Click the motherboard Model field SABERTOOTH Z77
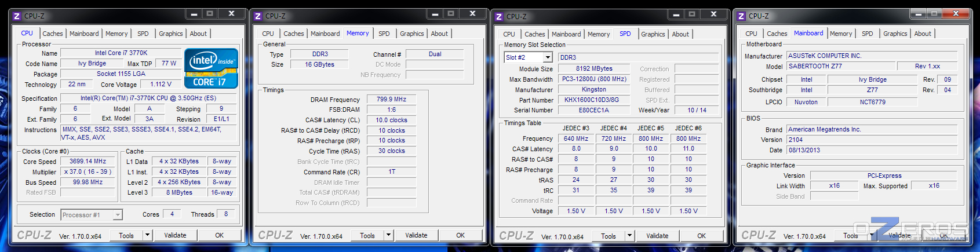Image resolution: width=980 pixels, height=252 pixels. [841, 66]
